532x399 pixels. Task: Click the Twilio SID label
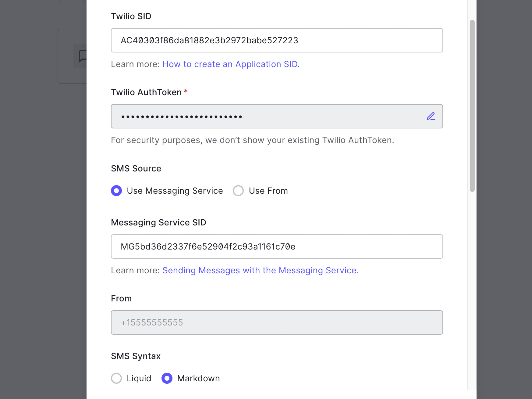point(131,16)
